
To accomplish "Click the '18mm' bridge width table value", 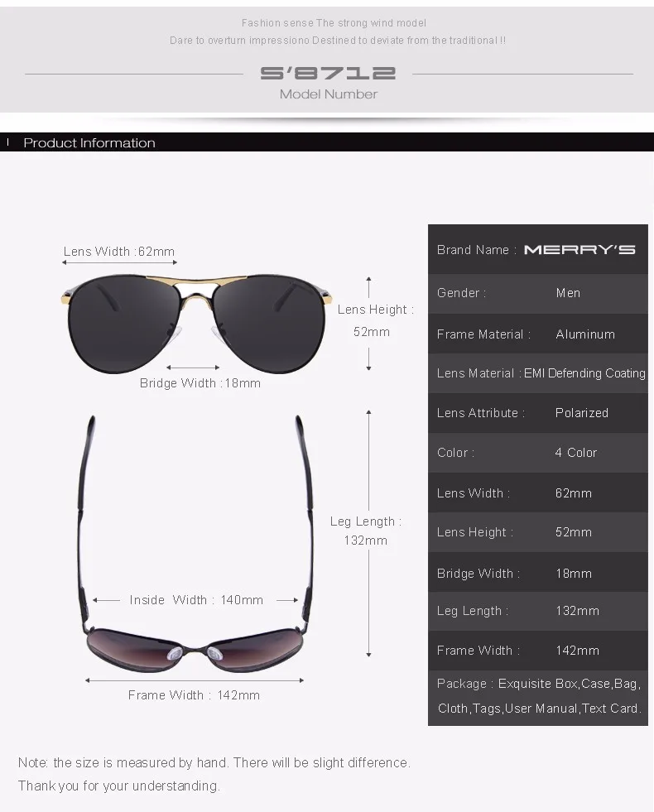I will tap(573, 574).
